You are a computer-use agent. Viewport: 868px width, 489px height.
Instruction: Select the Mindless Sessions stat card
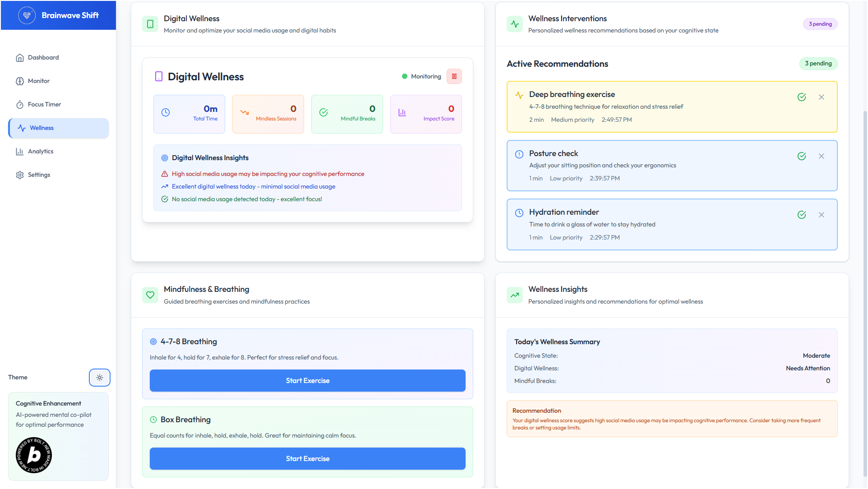point(268,114)
